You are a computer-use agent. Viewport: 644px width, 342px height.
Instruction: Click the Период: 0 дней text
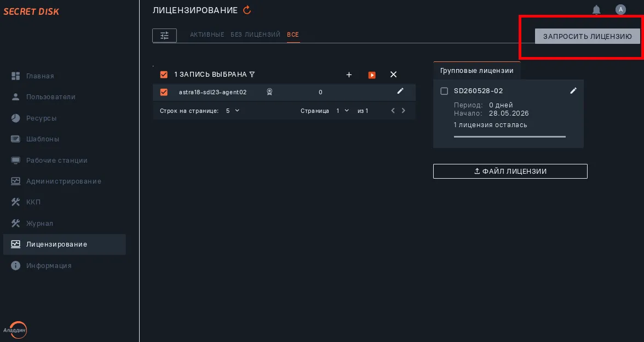[x=484, y=105]
